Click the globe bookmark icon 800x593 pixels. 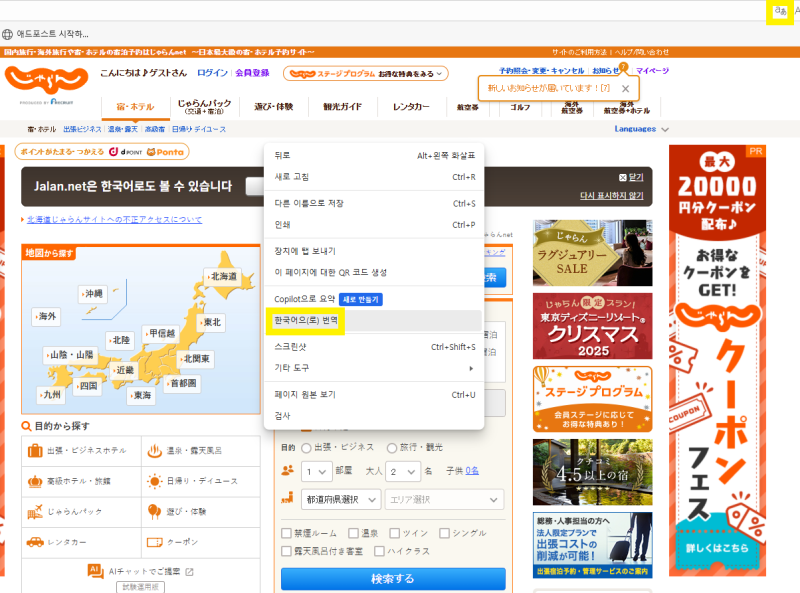tap(7, 34)
